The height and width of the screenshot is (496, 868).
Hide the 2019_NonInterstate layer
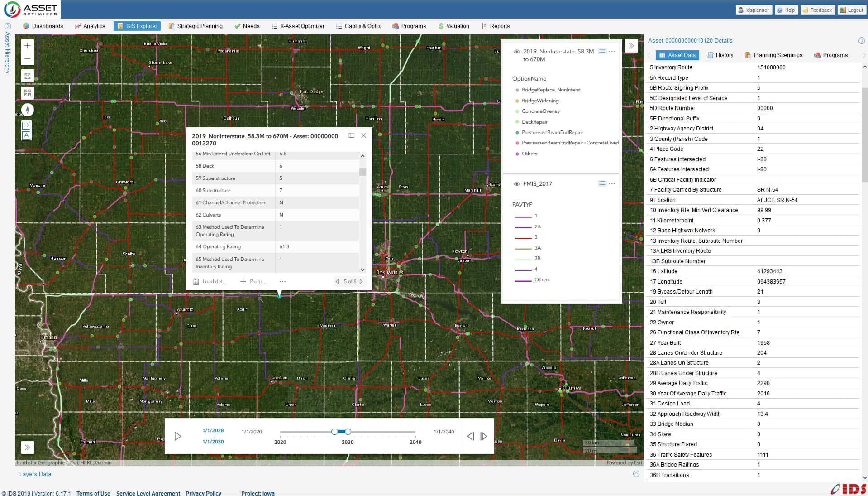(x=516, y=52)
